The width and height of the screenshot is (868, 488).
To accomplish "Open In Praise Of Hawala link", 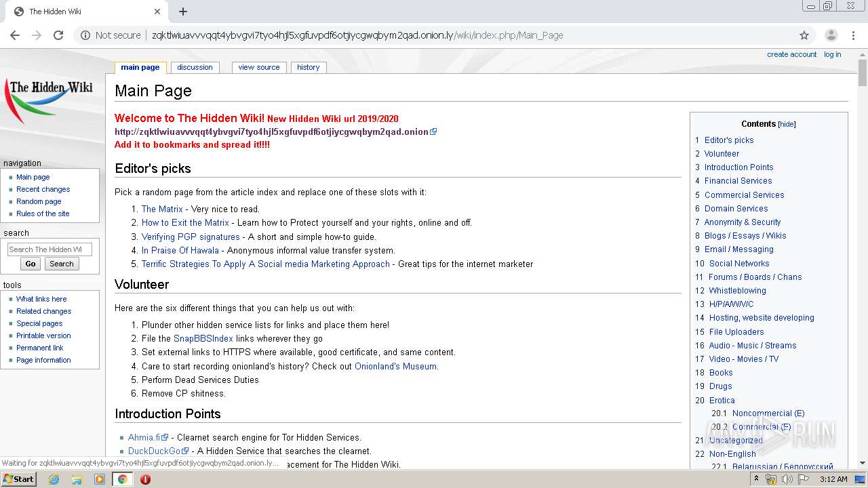I will point(180,251).
